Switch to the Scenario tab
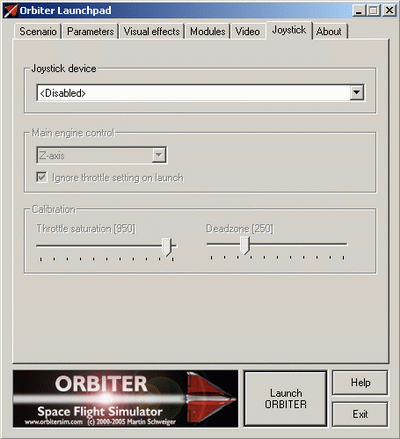Image resolution: width=400 pixels, height=439 pixels. [x=38, y=31]
